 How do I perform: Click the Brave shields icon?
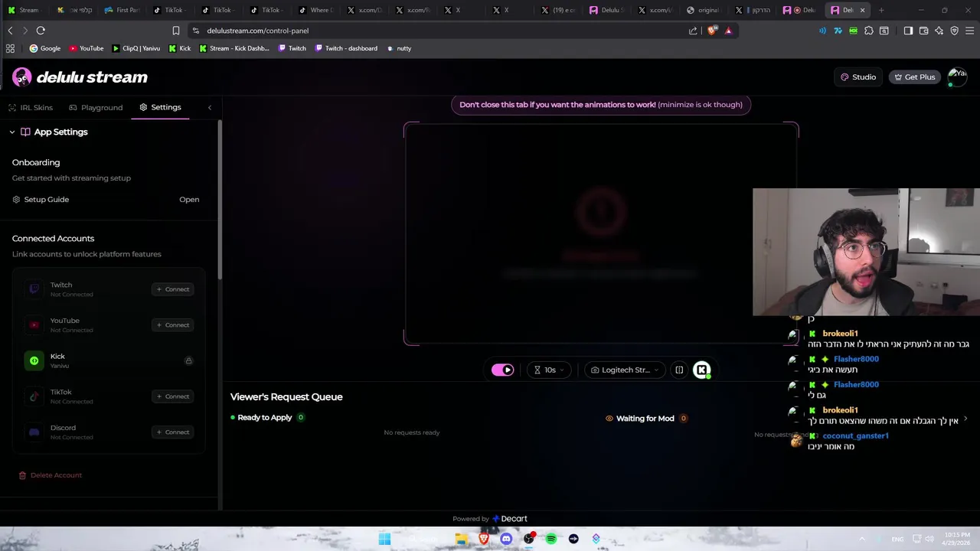coord(712,31)
